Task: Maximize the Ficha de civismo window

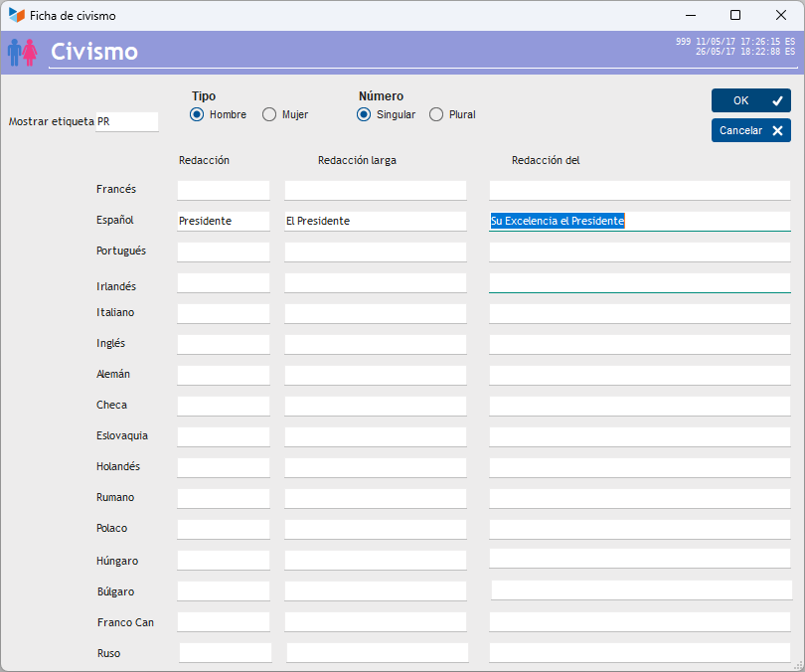Action: pyautogui.click(x=735, y=15)
